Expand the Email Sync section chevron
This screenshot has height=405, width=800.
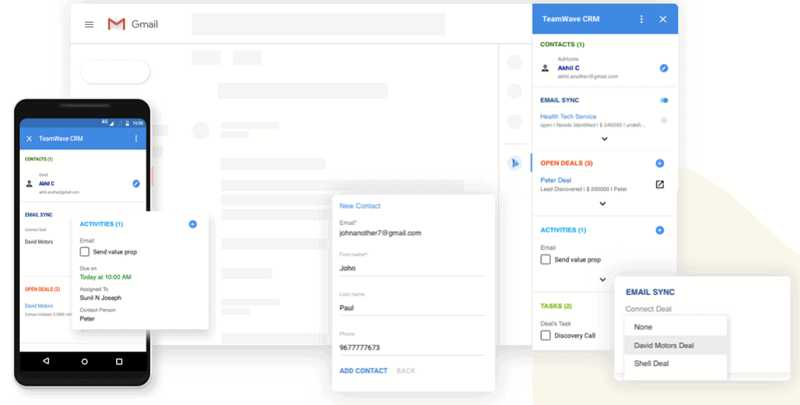605,139
